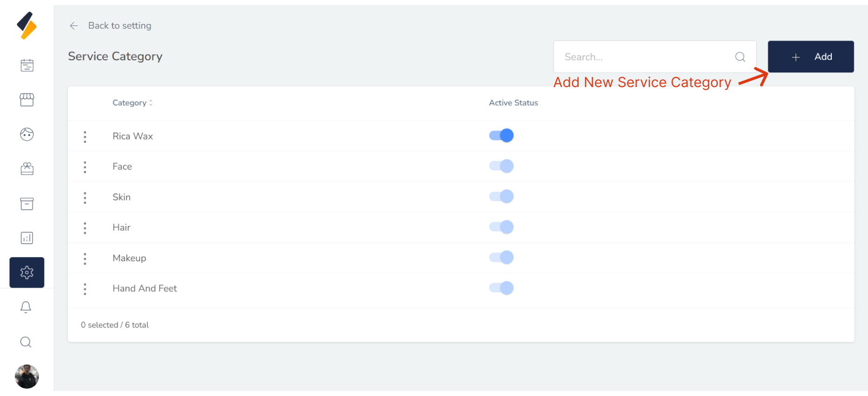Screen dimensions: 868x396
Task: Open the Rica Wax row options menu
Action: tap(85, 137)
